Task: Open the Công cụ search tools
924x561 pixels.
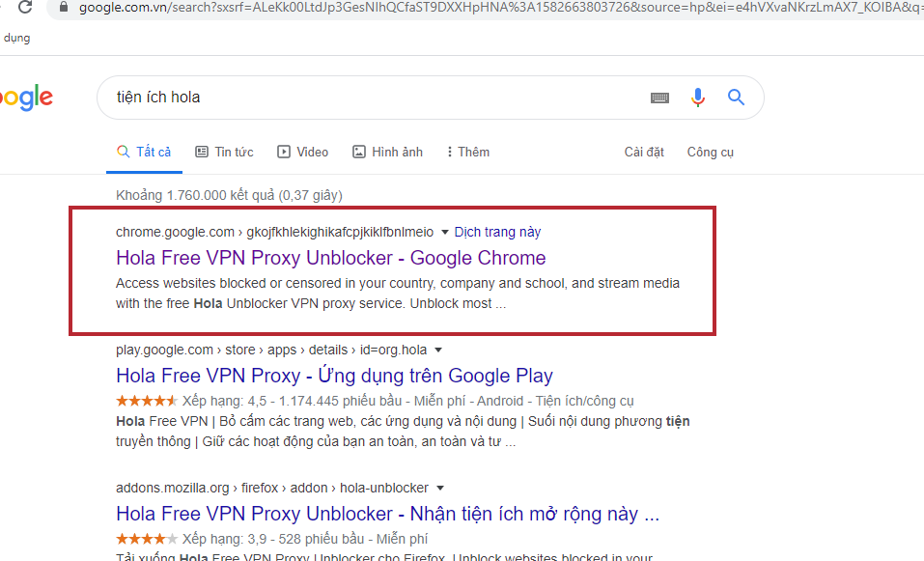Action: coord(710,152)
